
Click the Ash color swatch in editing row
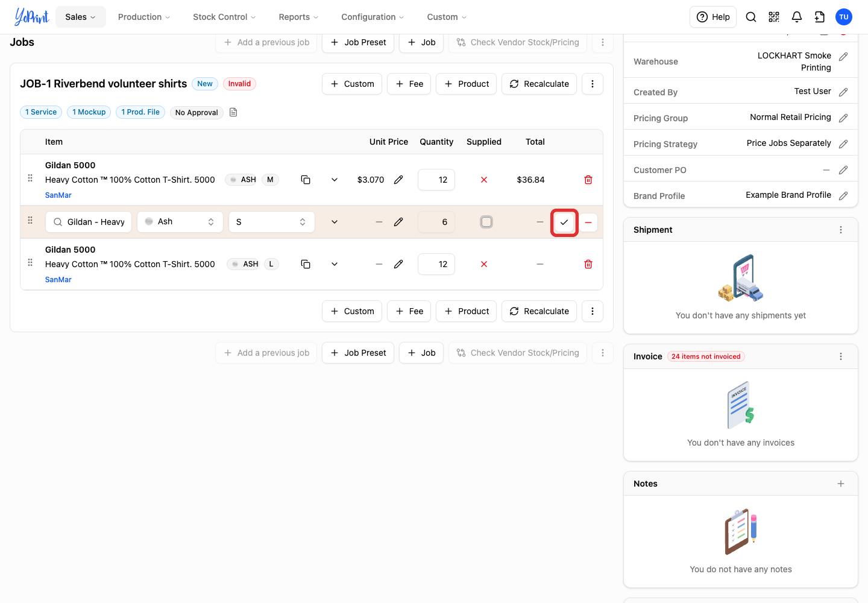(x=149, y=221)
